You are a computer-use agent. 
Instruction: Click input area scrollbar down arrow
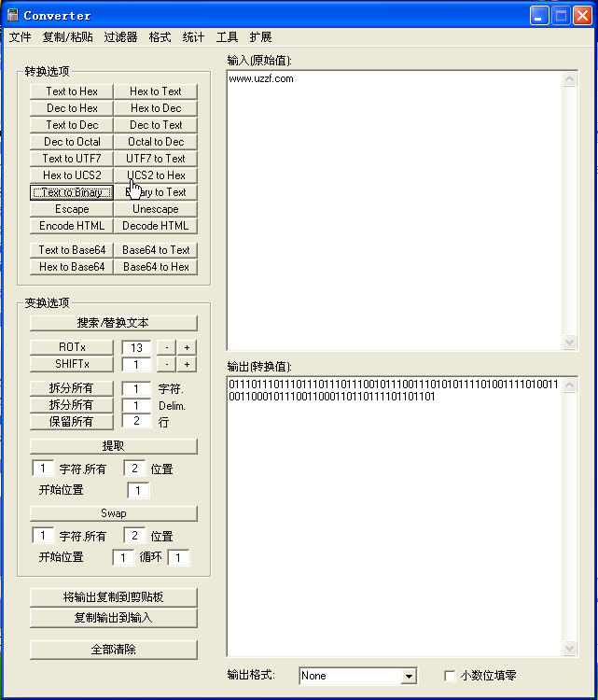[x=570, y=342]
